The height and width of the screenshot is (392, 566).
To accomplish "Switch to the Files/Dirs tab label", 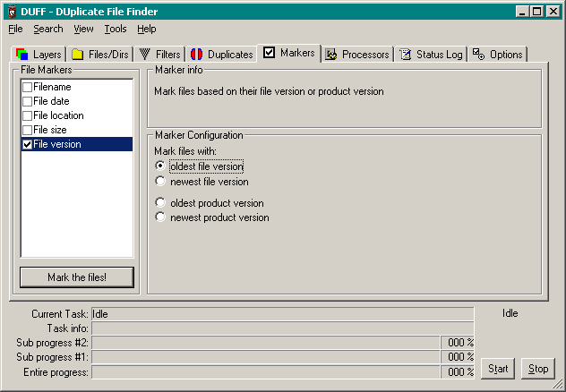I will point(108,55).
